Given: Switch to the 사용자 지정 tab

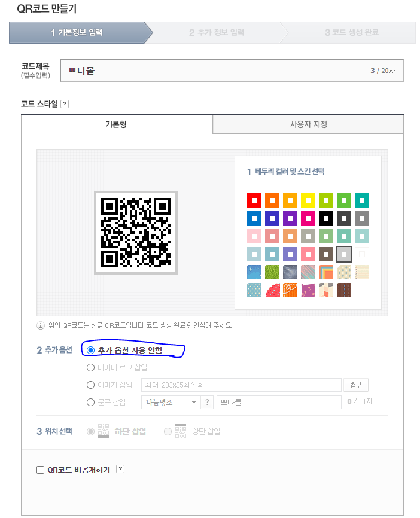Looking at the screenshot, I should tap(308, 124).
